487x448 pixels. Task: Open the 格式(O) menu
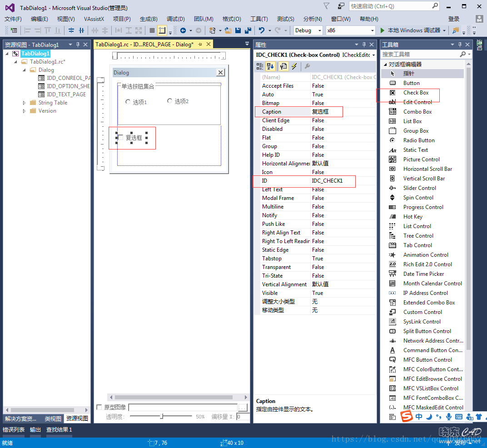point(232,19)
